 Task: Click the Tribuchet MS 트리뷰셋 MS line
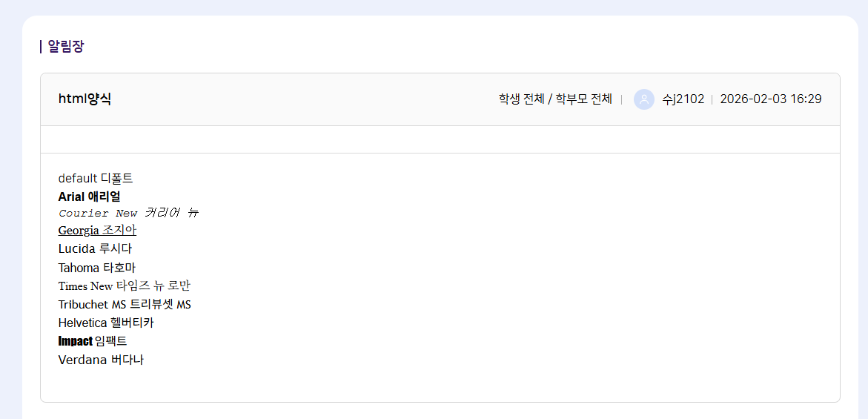coord(125,305)
